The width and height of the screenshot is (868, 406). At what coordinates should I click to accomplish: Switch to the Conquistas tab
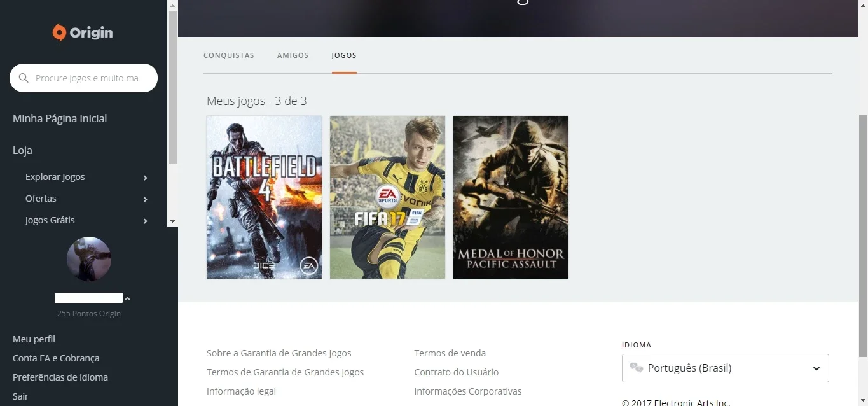229,55
